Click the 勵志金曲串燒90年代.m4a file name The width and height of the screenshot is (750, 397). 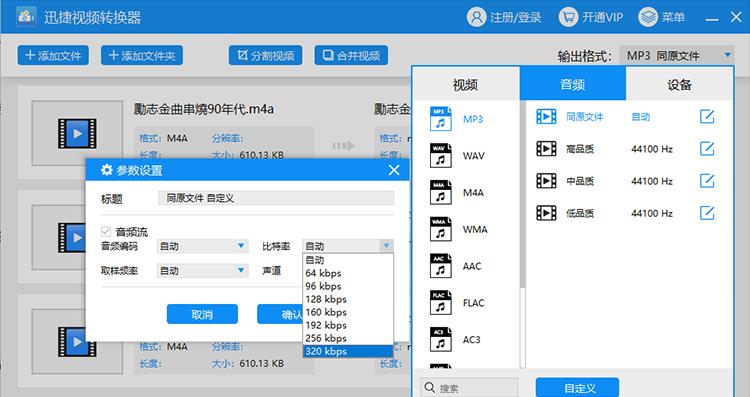204,109
